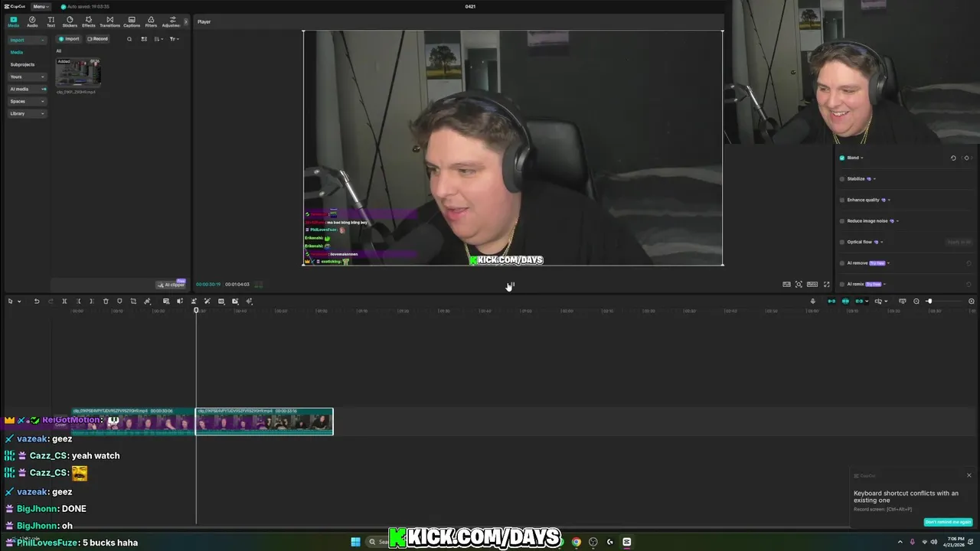Viewport: 980px width, 551px height.
Task: Click the delete trash icon in timeline toolbar
Action: [106, 302]
